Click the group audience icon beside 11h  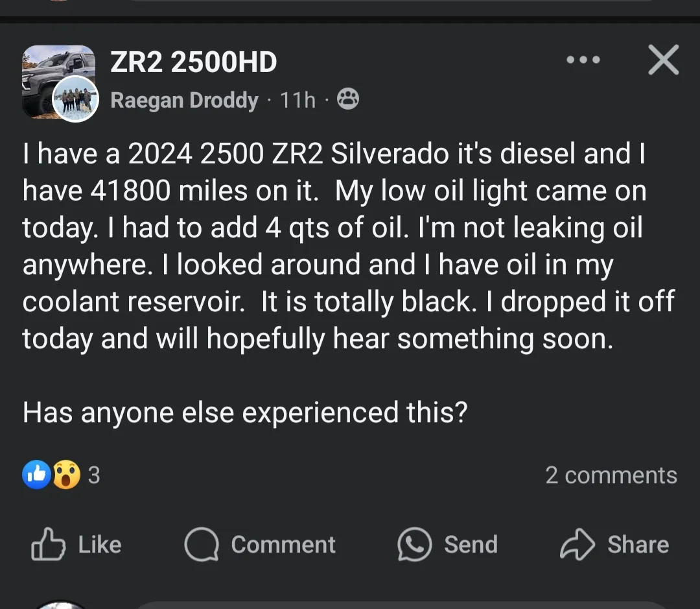click(x=348, y=100)
